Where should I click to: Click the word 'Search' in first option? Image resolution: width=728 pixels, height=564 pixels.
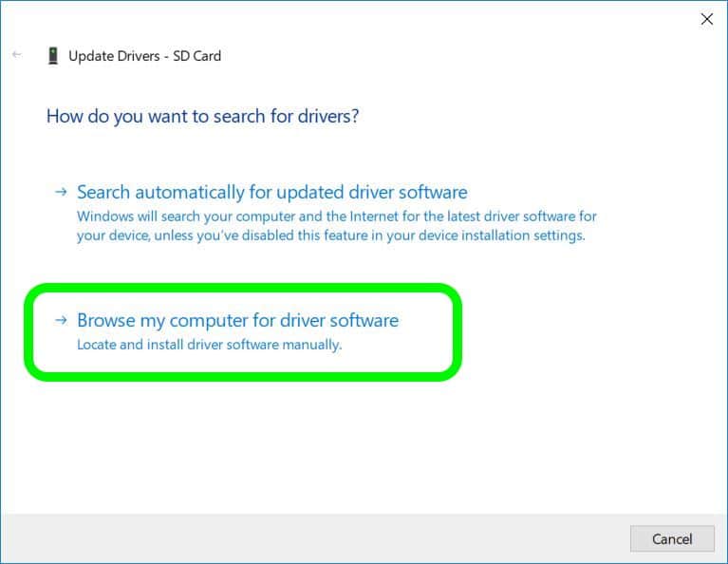click(x=103, y=192)
